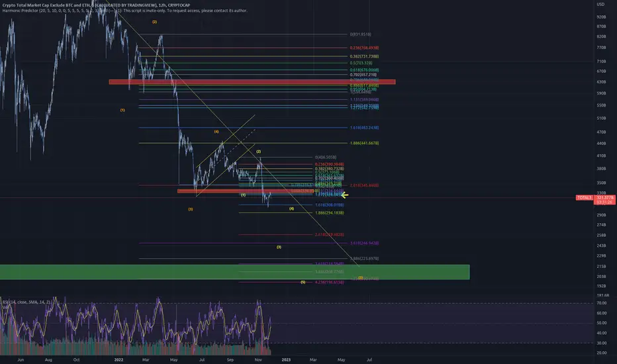Click the 0.382(731.738B) Fibonacci label
The height and width of the screenshot is (364, 617).
pos(364,57)
